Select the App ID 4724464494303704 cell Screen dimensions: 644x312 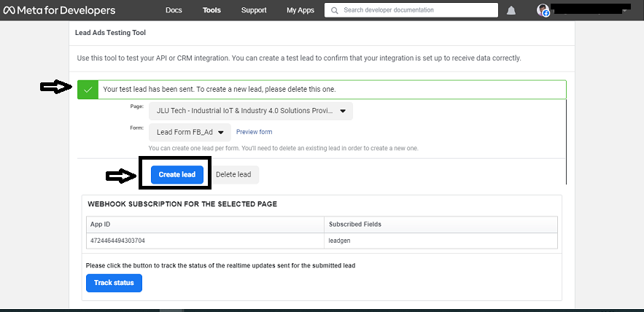click(x=121, y=240)
